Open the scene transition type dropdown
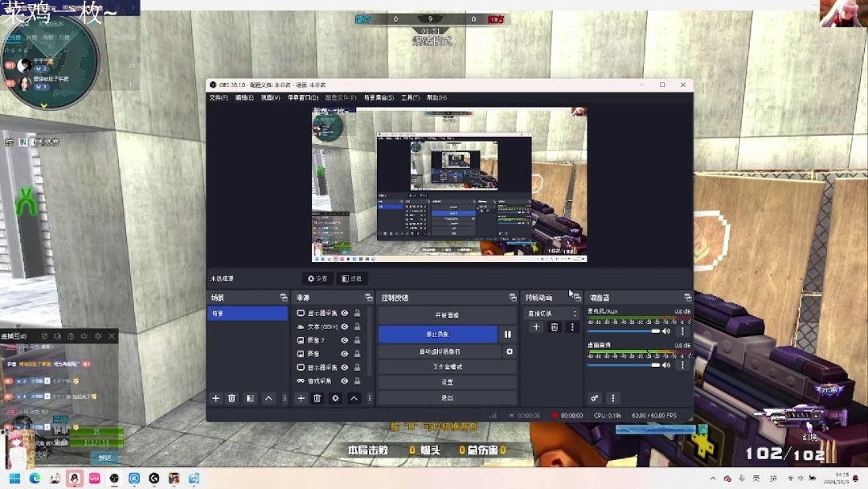The width and height of the screenshot is (868, 489). coord(552,314)
